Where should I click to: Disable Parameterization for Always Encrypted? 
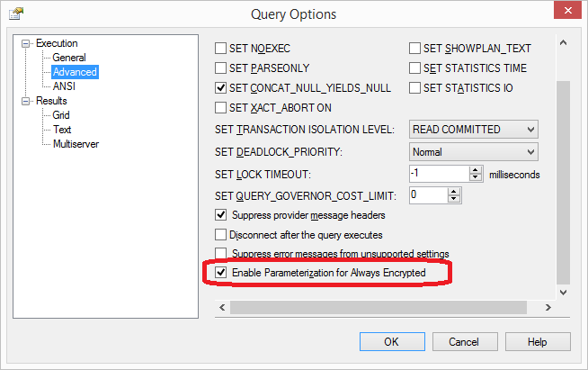(221, 272)
